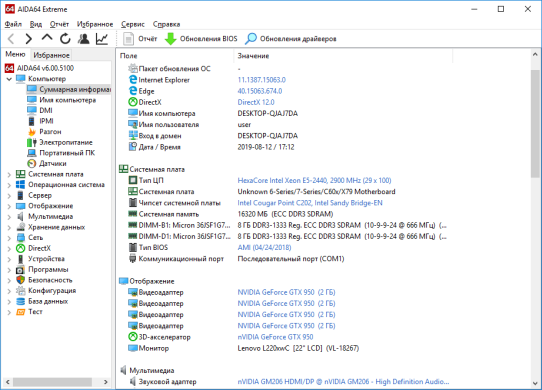
Task: Expand the Хранение данных tree node
Action: click(x=9, y=228)
